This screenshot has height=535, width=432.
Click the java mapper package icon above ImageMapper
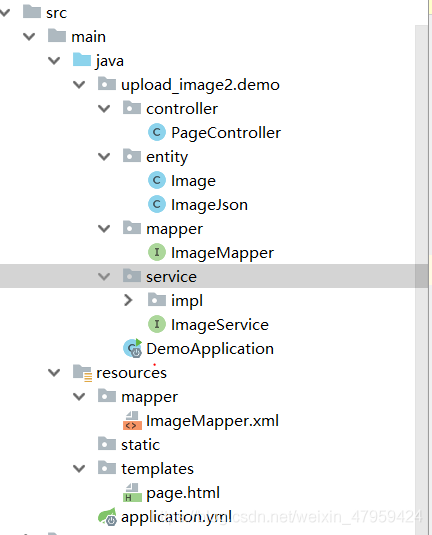point(132,228)
